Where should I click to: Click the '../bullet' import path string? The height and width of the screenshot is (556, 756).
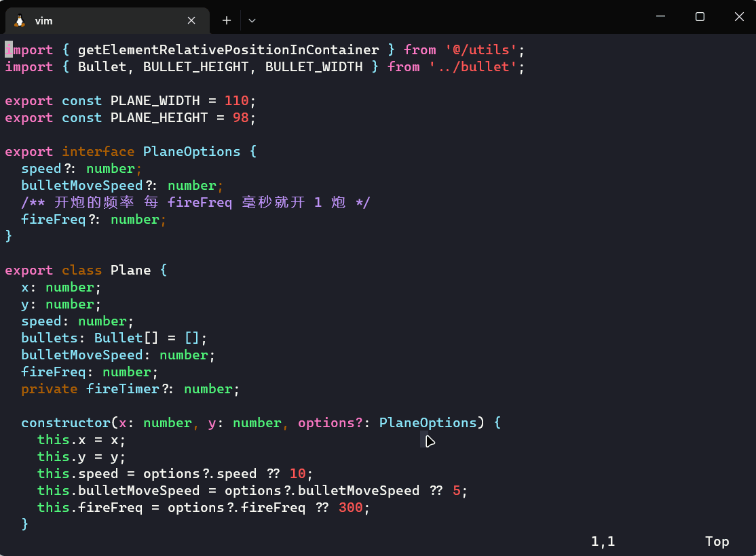point(472,66)
